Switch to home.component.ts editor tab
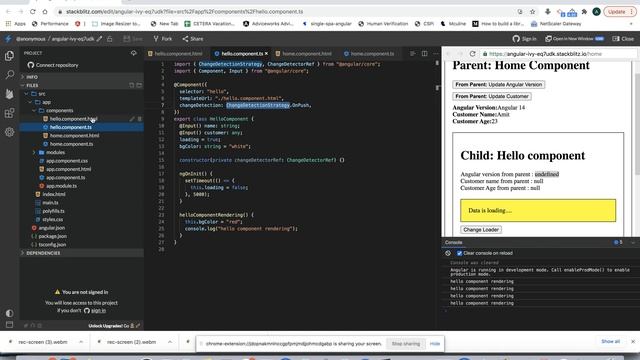This screenshot has width=640, height=360. coord(369,53)
